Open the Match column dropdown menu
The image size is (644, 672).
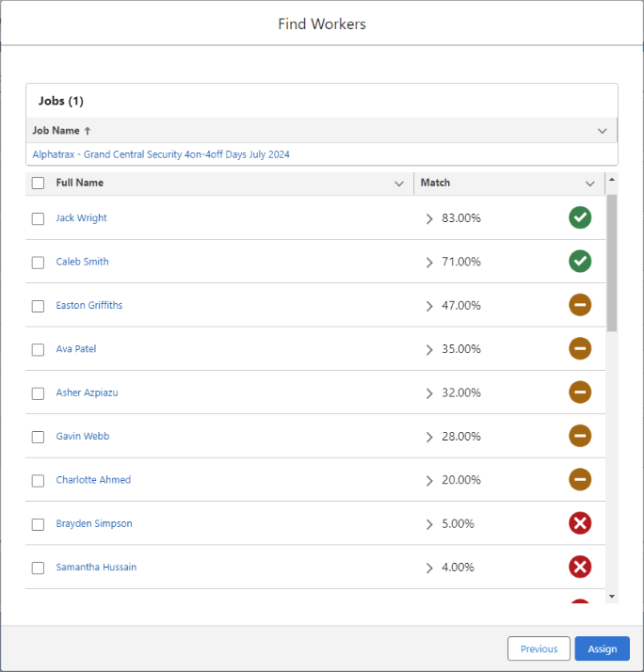pyautogui.click(x=590, y=184)
